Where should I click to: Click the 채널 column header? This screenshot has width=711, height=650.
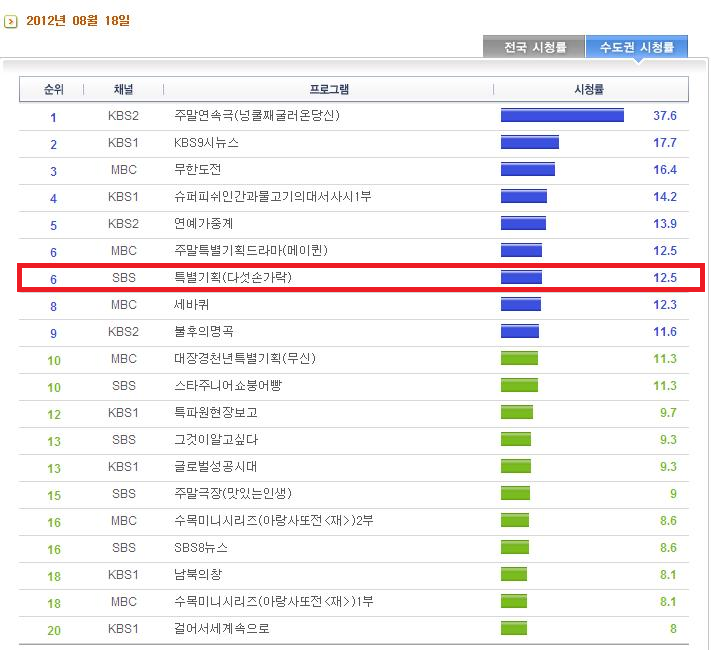click(x=123, y=89)
